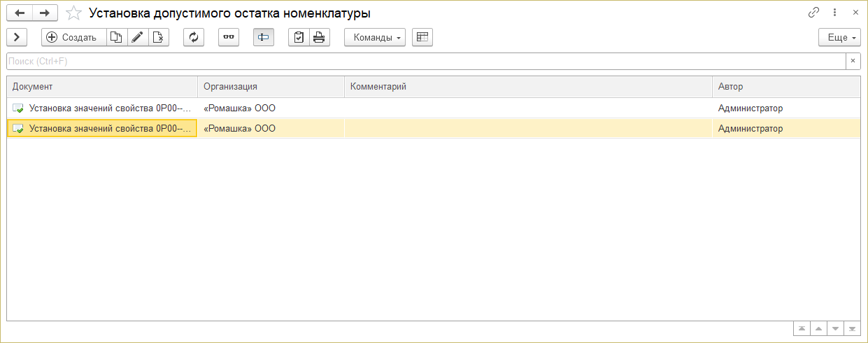Sort by the Организация column header
The width and height of the screenshot is (868, 343).
point(270,87)
